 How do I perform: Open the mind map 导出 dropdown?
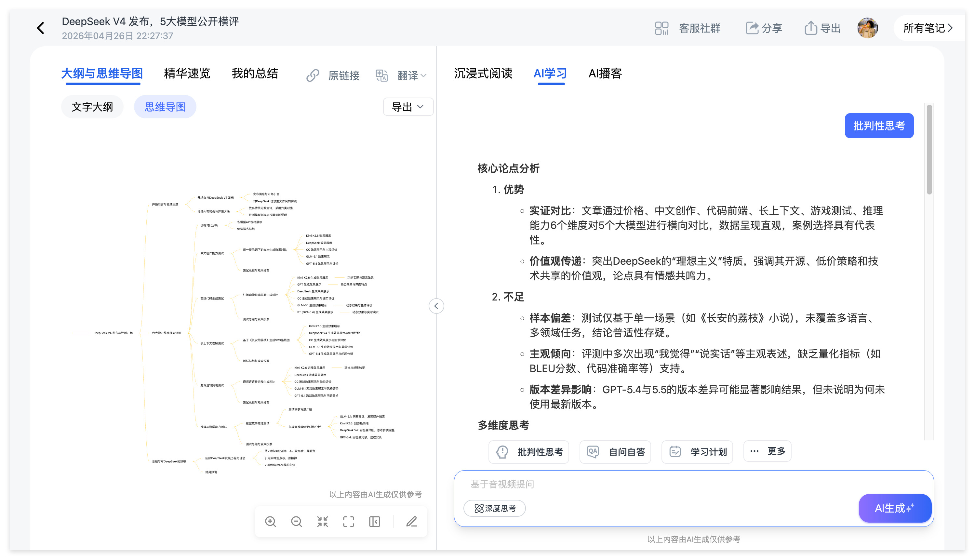pos(408,107)
